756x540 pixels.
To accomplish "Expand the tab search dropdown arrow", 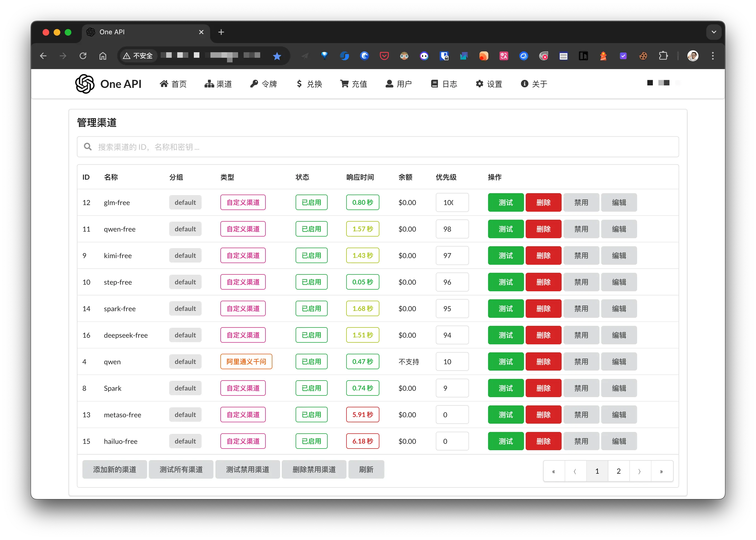I will tap(714, 32).
